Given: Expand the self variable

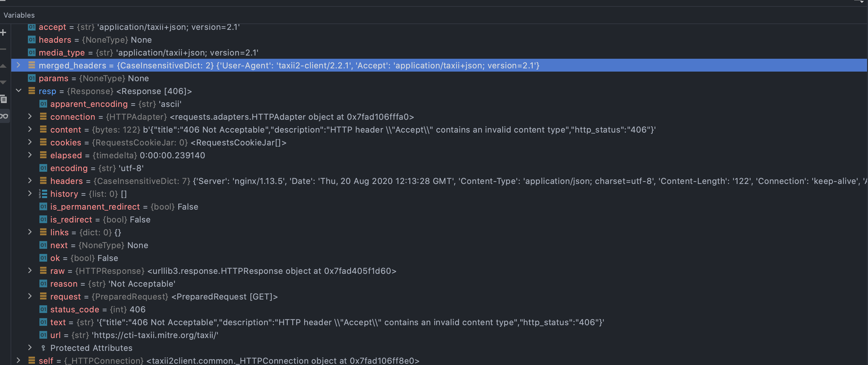Looking at the screenshot, I should [x=19, y=360].
